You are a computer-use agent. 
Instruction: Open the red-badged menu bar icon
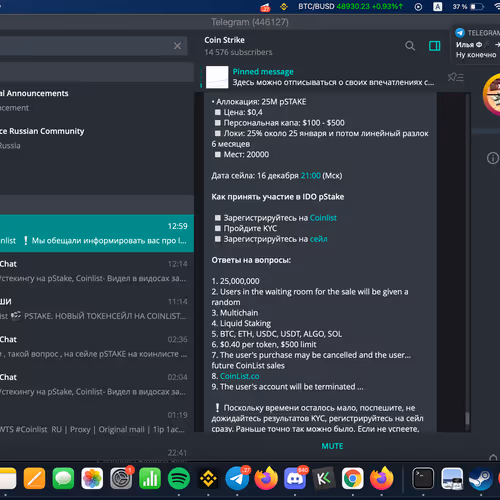[x=265, y=7]
